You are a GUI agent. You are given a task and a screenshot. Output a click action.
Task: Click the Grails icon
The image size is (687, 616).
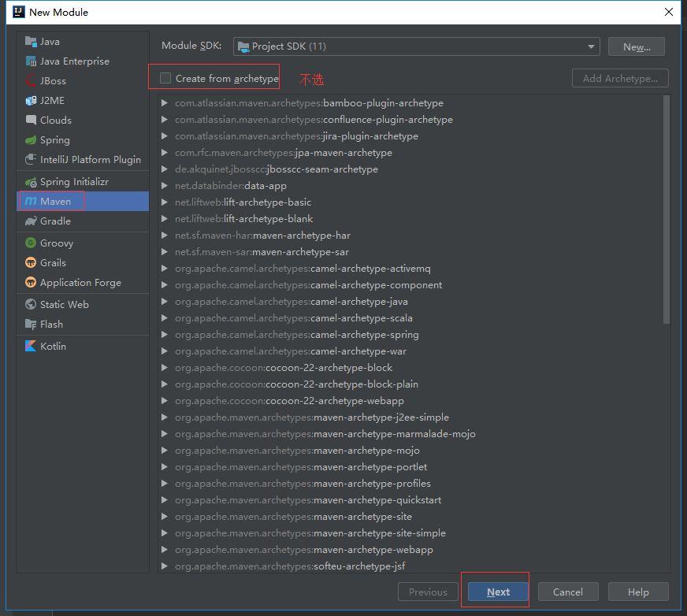(31, 262)
